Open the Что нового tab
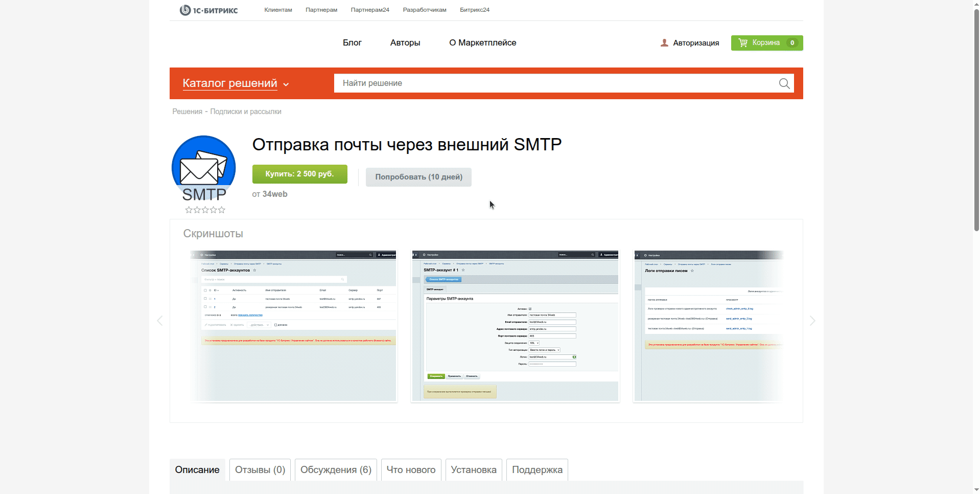The image size is (980, 494). pyautogui.click(x=411, y=469)
